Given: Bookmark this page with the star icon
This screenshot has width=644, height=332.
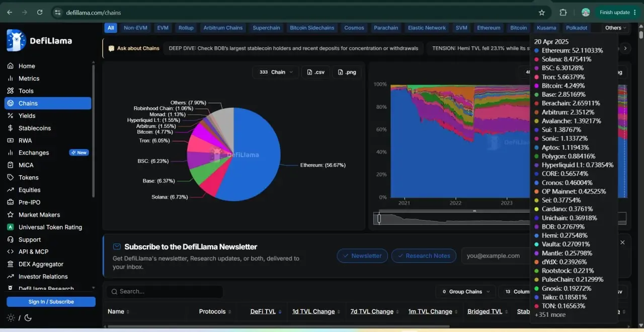Looking at the screenshot, I should [542, 13].
